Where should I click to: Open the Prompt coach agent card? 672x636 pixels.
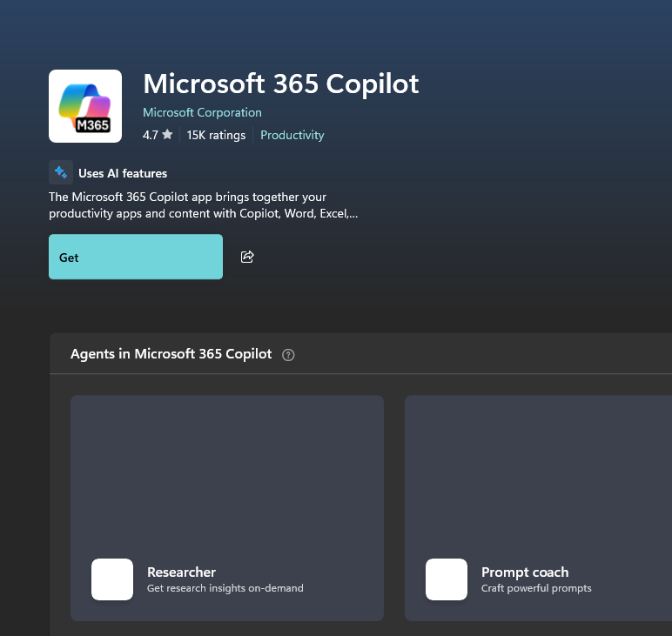point(538,508)
